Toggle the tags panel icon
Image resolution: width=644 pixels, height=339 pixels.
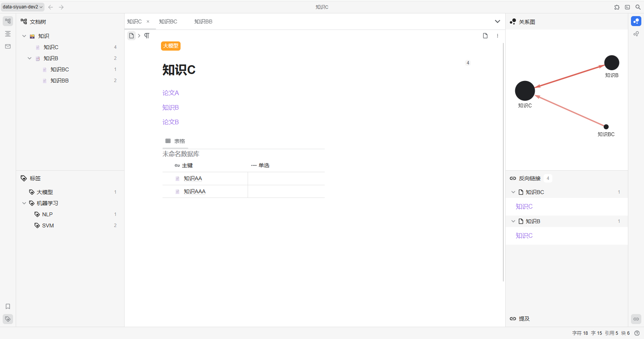(x=8, y=319)
